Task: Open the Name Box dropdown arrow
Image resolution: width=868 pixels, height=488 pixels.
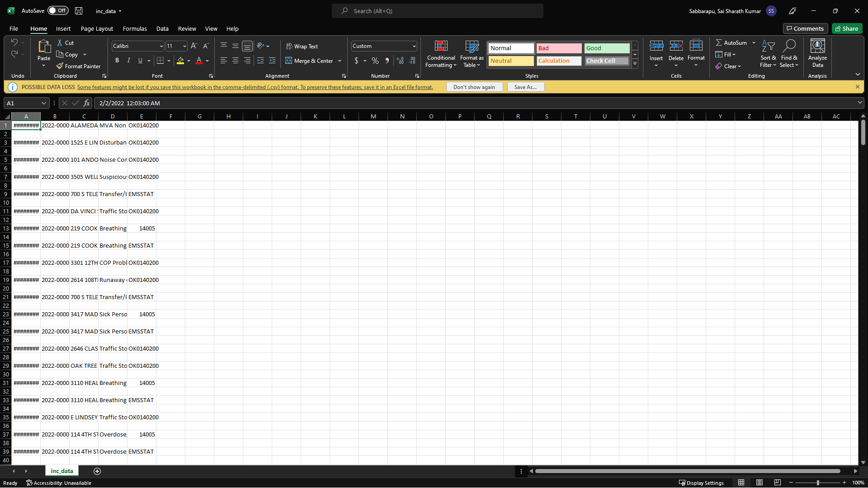Action: pyautogui.click(x=44, y=103)
